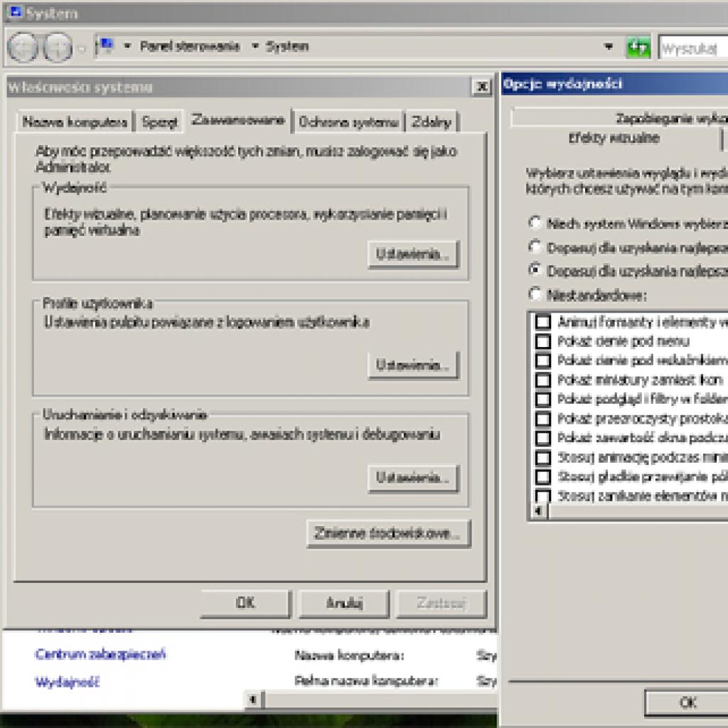The width and height of the screenshot is (728, 728).
Task: Expand dropdown arrow before System breadcrumb
Action: 255,46
